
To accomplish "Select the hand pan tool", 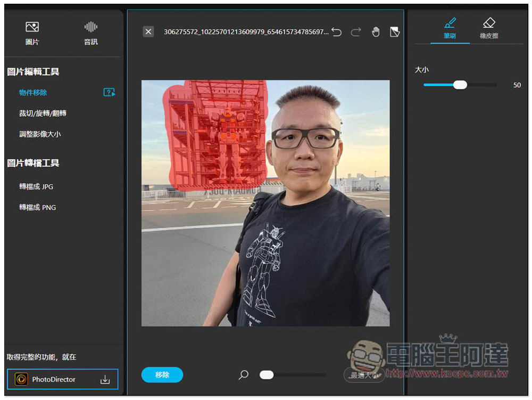I will point(376,32).
